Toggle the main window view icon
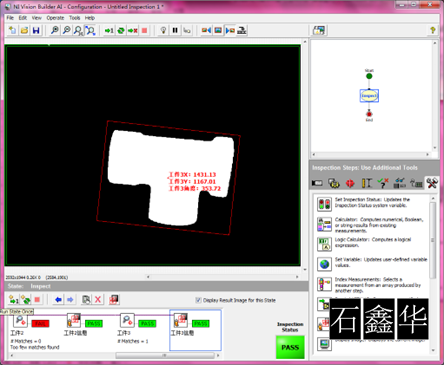The image size is (444, 365). tap(319, 30)
